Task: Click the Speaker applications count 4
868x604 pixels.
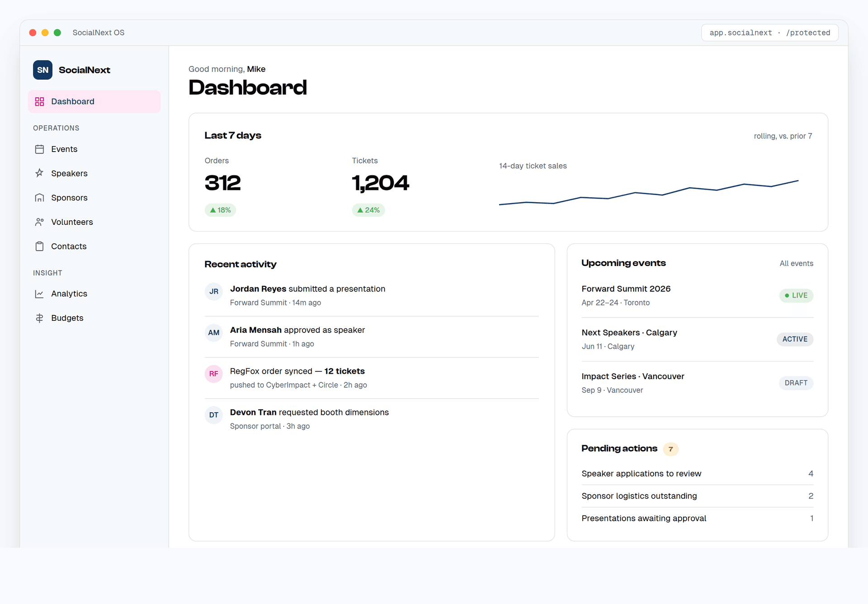Action: pos(811,474)
